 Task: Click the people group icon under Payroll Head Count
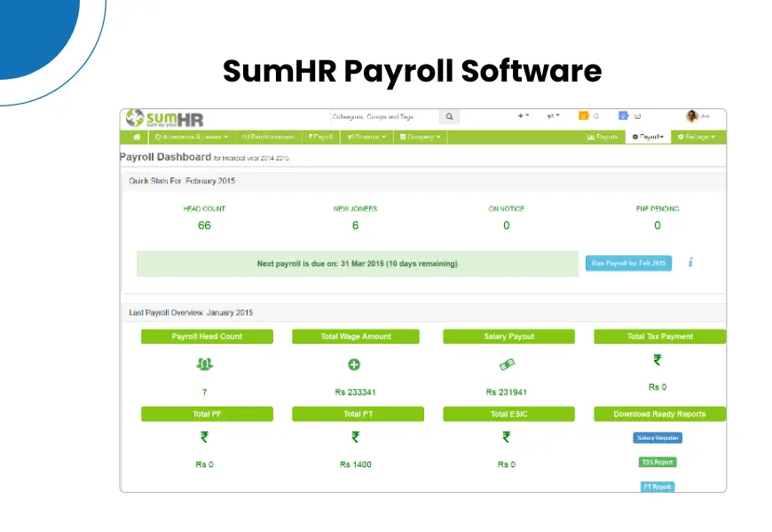click(x=204, y=364)
